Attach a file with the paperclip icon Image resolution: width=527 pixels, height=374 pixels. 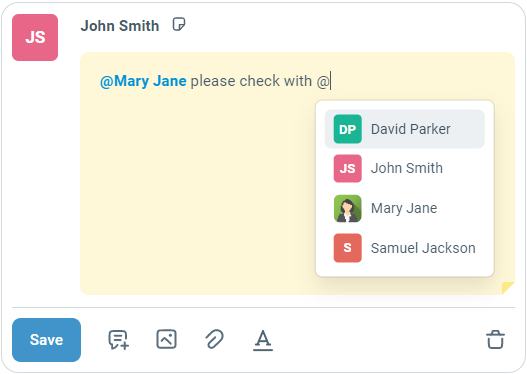click(214, 339)
